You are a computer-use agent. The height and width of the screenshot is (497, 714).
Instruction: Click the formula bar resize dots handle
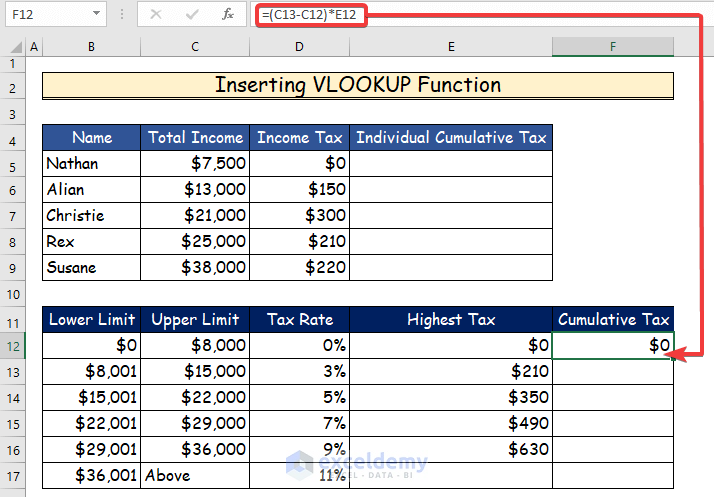pyautogui.click(x=122, y=14)
